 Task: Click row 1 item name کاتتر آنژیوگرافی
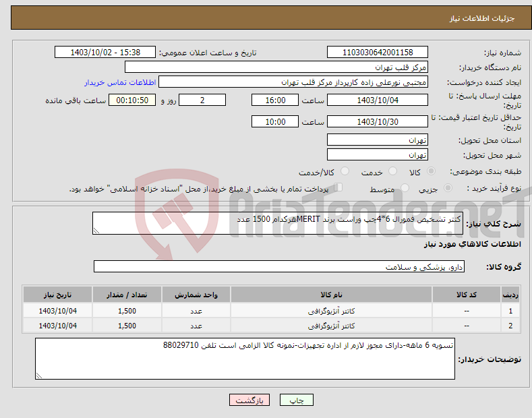(331, 311)
